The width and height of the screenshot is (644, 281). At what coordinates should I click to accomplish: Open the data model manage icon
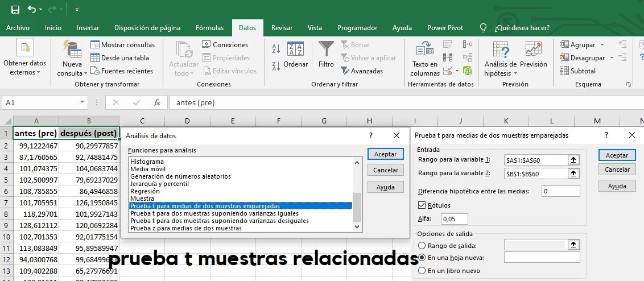(x=468, y=71)
